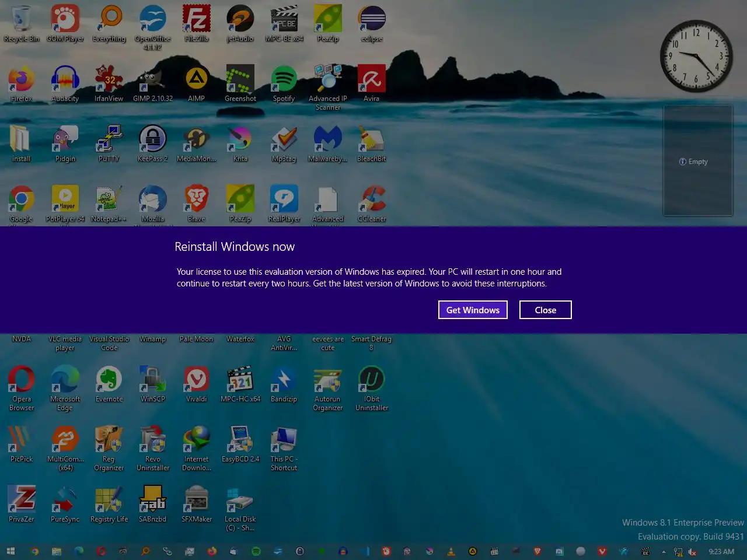Select the Bandizip desktop shortcut
The height and width of the screenshot is (560, 747).
coord(284,384)
